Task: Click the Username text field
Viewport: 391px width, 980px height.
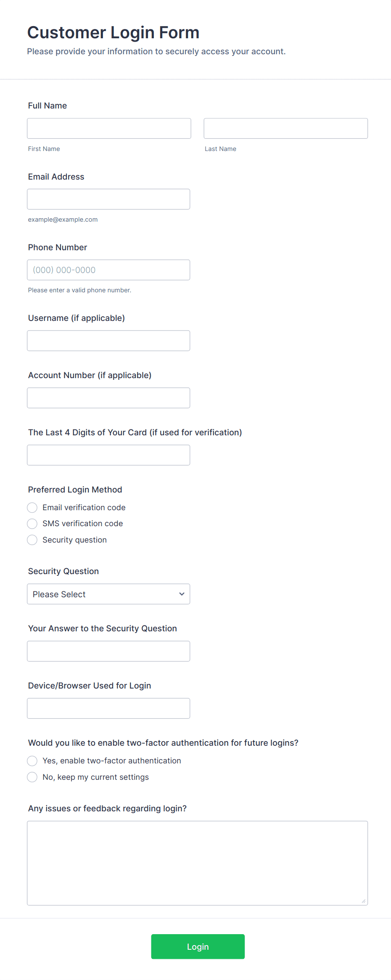Action: pos(108,341)
